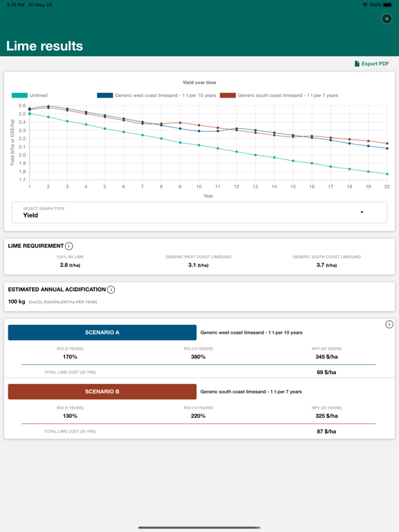Click Scenario B ROI '130%' value
This screenshot has width=399, height=532.
point(70,416)
